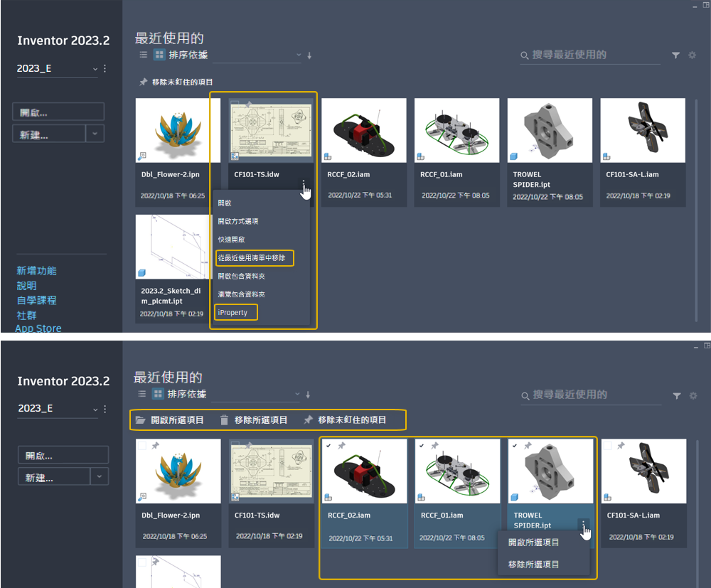Open 新建 dropdown arrow in lower window

point(100,476)
